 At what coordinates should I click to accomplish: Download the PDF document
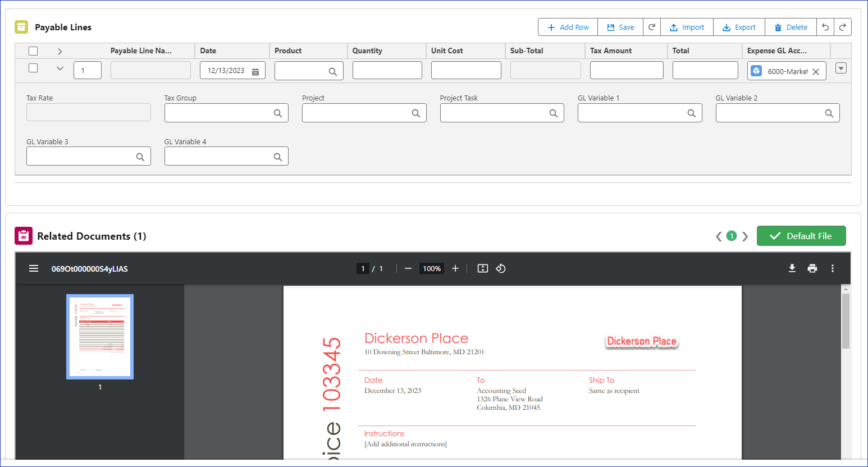[792, 268]
